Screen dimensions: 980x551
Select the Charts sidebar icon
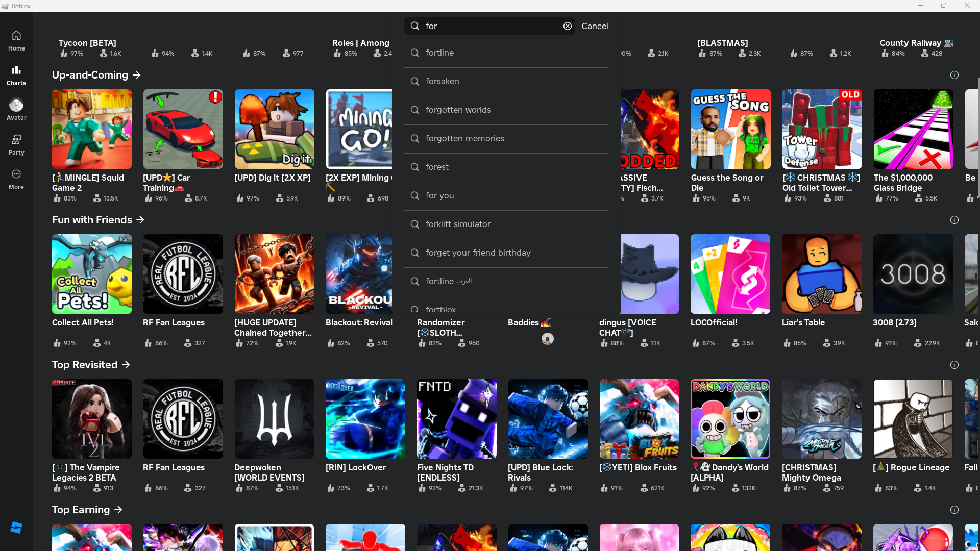click(x=16, y=75)
